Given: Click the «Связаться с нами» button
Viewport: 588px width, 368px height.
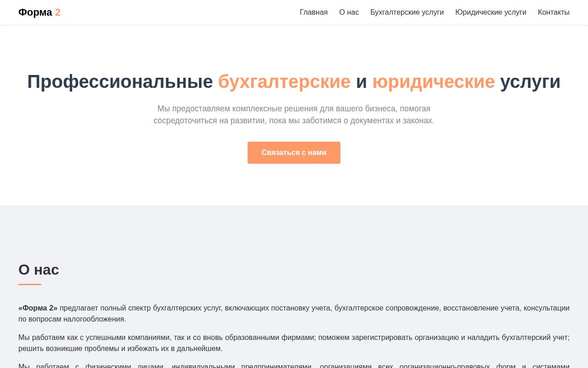Looking at the screenshot, I should [x=294, y=153].
